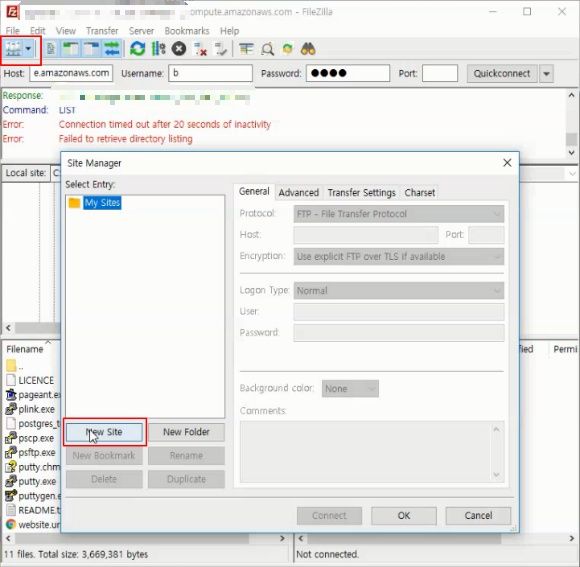Image resolution: width=580 pixels, height=567 pixels.
Task: Click message log scroll-down arrow
Action: pyautogui.click(x=571, y=153)
